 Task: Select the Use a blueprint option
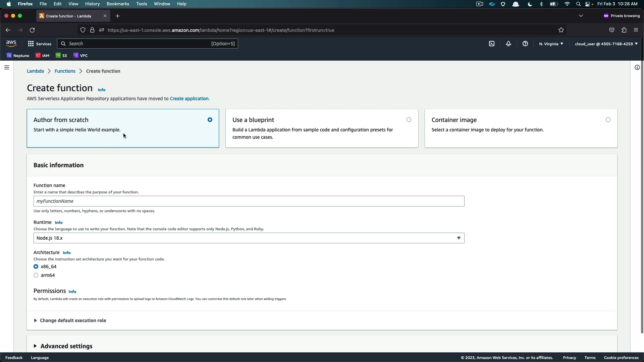click(x=409, y=120)
